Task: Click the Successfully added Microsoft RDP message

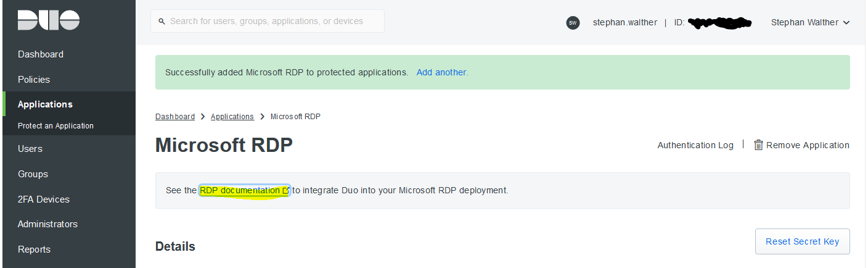Action: pos(287,72)
